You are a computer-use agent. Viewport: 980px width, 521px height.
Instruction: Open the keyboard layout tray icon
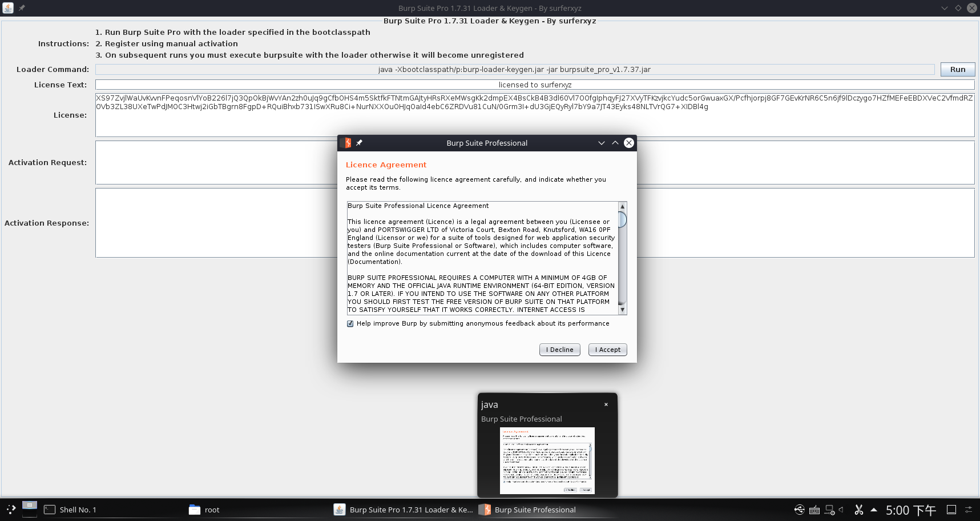[814, 510]
